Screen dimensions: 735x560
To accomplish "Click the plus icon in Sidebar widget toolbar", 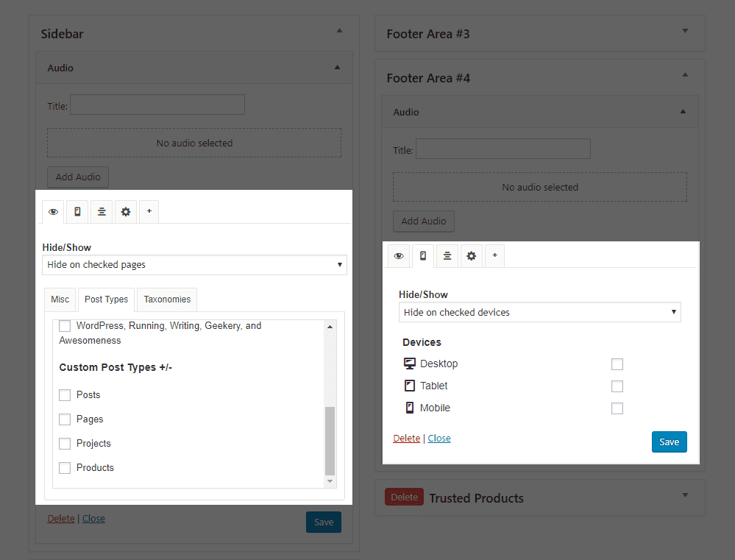I will click(x=149, y=211).
